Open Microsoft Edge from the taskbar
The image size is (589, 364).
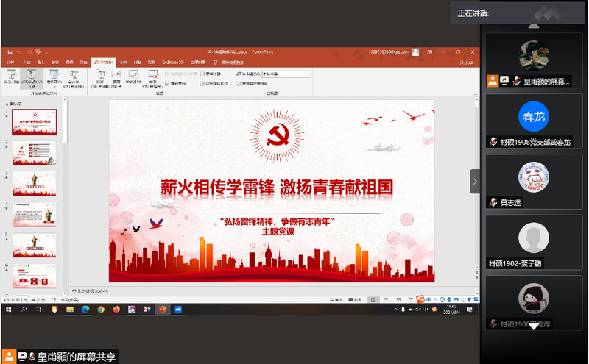coord(85,310)
